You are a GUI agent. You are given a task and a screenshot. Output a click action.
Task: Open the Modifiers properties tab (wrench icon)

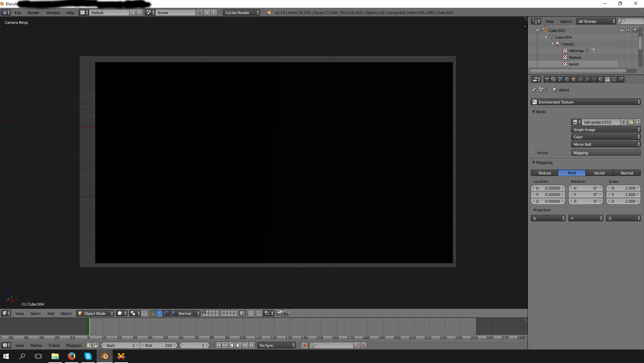pos(587,79)
